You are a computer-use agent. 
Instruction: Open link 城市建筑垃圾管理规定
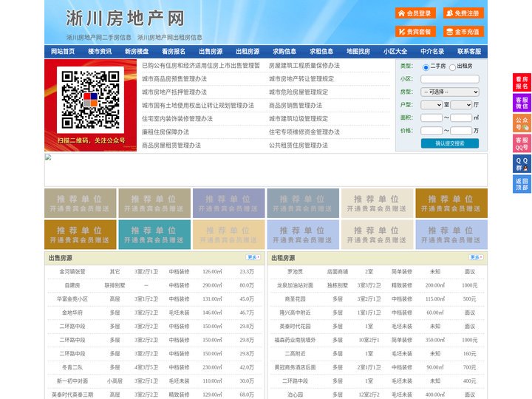pyautogui.click(x=299, y=119)
